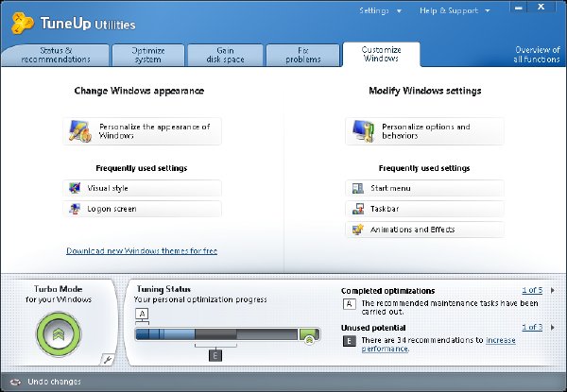Viewport: 567px width, 392px height.
Task: Show next unused potential with the arrow
Action: (553, 328)
